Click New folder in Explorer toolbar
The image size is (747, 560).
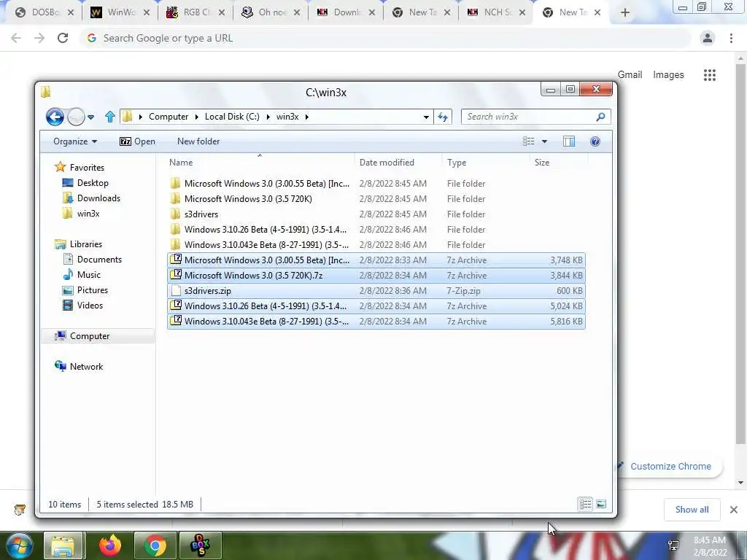tap(198, 141)
